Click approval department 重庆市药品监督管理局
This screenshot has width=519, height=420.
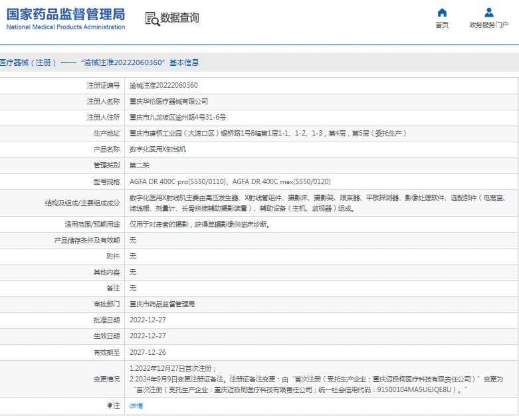[162, 304]
